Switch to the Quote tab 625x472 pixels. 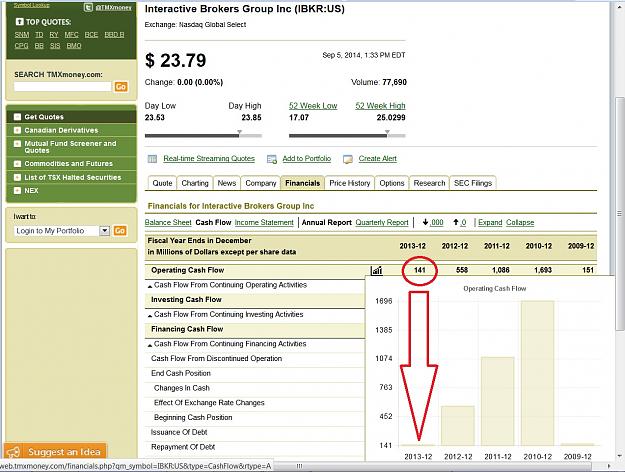pyautogui.click(x=162, y=183)
